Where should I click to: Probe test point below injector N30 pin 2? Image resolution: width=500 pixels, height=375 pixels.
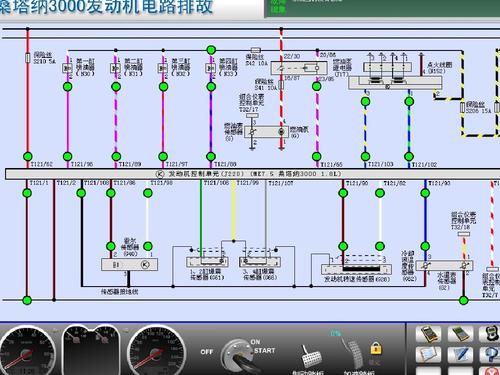point(67,87)
